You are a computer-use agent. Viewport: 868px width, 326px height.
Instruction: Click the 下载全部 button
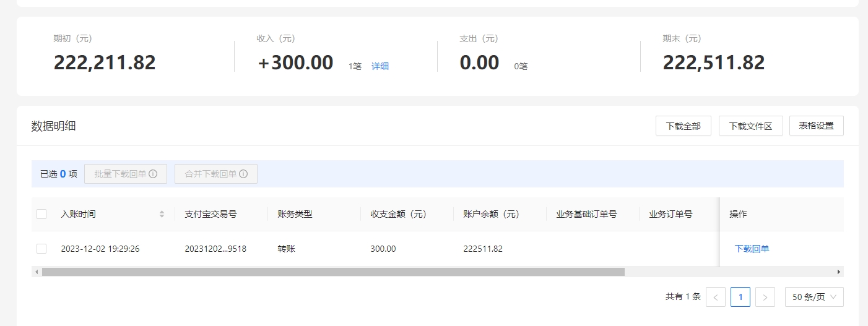point(684,126)
